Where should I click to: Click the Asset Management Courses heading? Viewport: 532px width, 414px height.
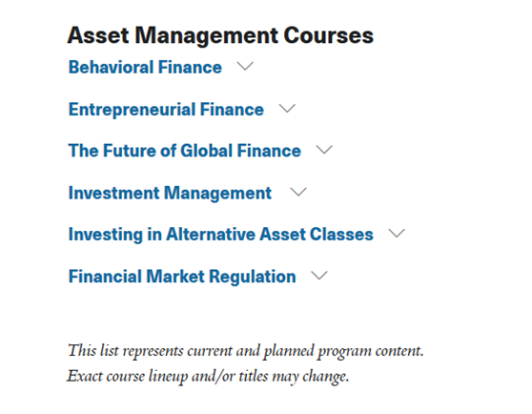pos(220,35)
